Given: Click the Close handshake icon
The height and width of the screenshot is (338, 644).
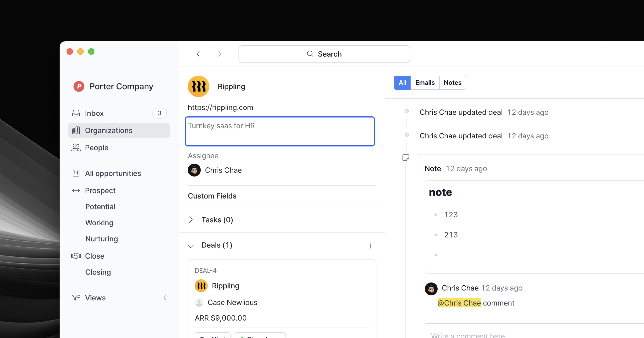Looking at the screenshot, I should (x=76, y=256).
